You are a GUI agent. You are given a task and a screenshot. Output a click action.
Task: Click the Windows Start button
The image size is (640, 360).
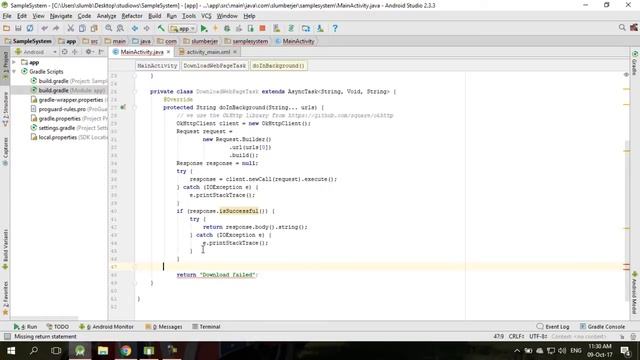pos(11,351)
